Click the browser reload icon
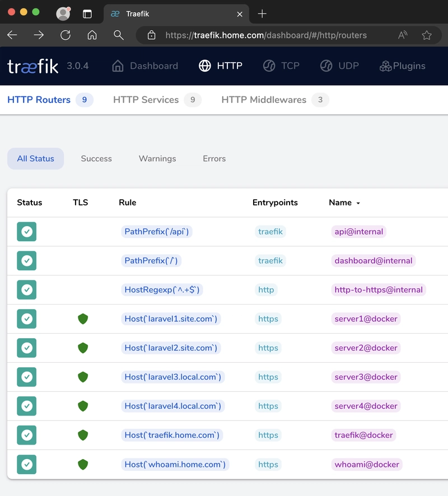This screenshot has height=496, width=448. (x=66, y=35)
